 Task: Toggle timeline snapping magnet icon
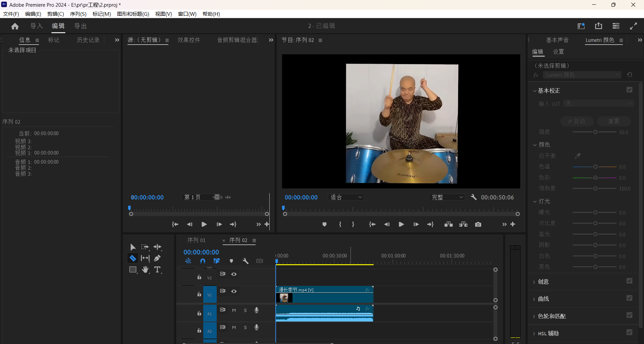click(203, 261)
